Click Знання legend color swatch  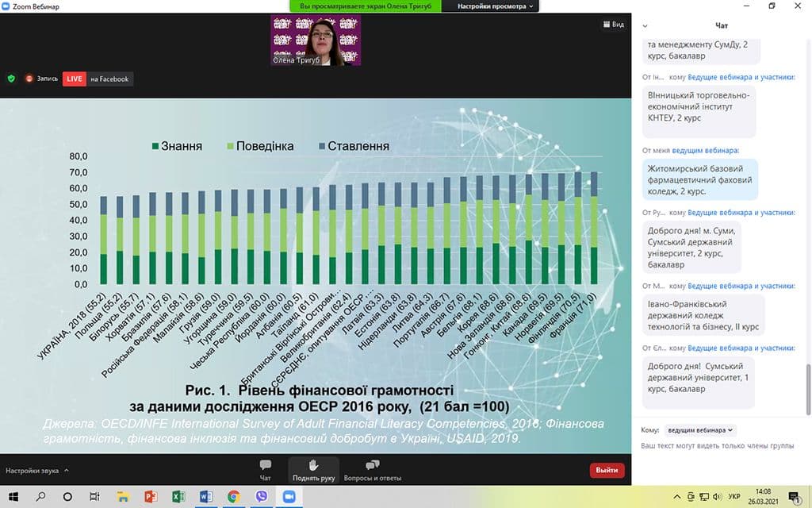pyautogui.click(x=155, y=146)
